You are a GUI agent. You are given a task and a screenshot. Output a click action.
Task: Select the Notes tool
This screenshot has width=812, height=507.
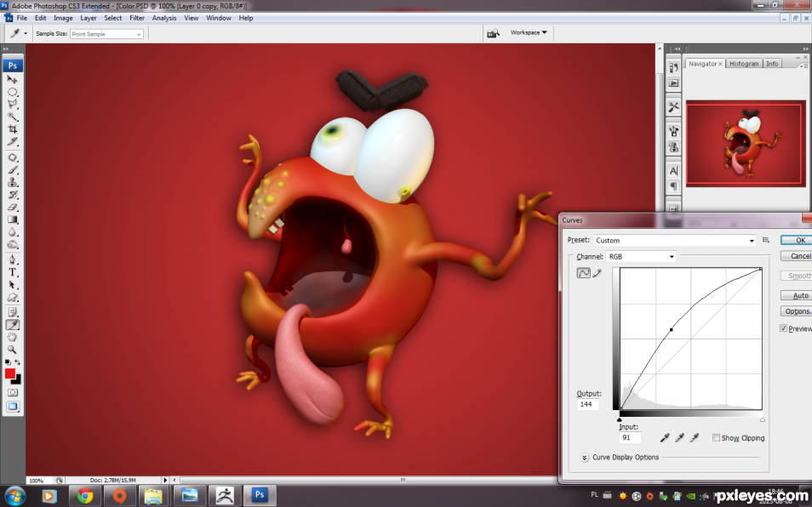[12, 312]
